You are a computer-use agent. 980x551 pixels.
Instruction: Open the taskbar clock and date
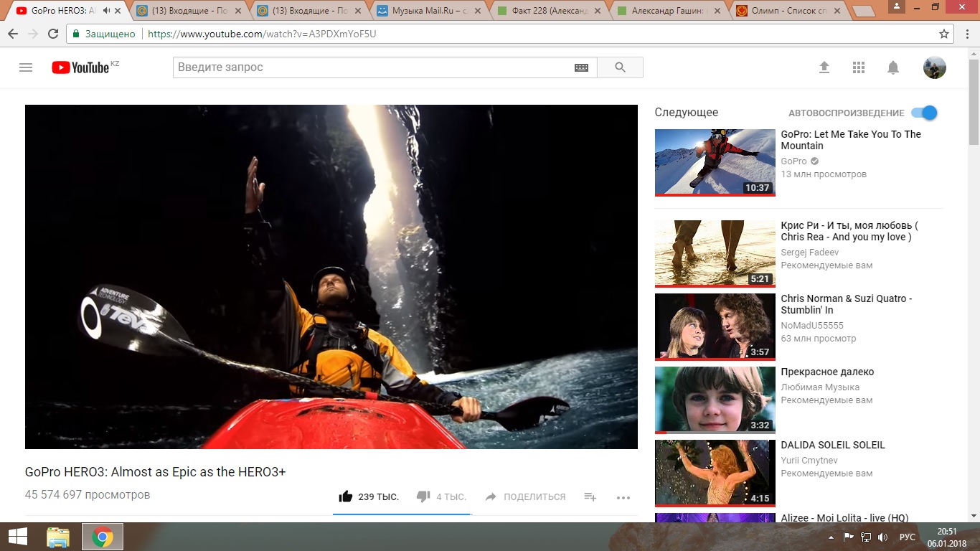947,537
